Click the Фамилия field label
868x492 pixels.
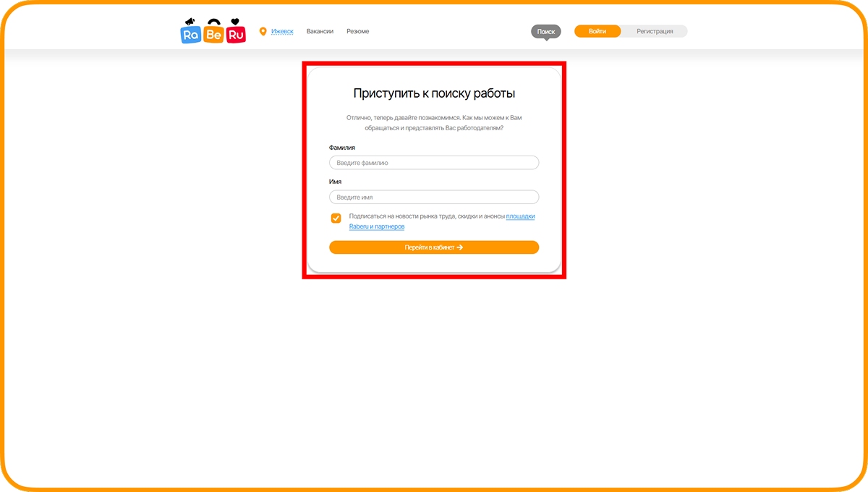click(x=342, y=148)
